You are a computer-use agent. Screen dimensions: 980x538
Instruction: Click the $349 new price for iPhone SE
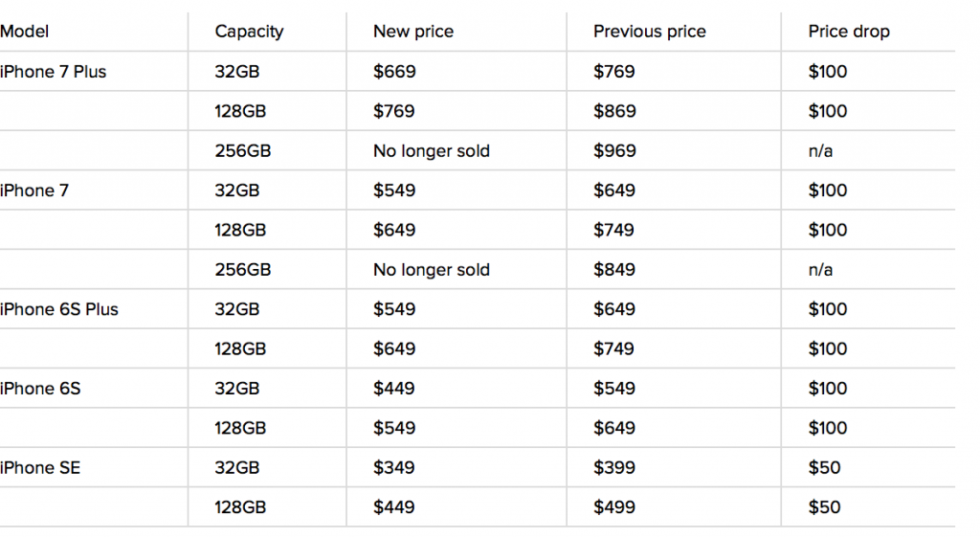point(394,468)
